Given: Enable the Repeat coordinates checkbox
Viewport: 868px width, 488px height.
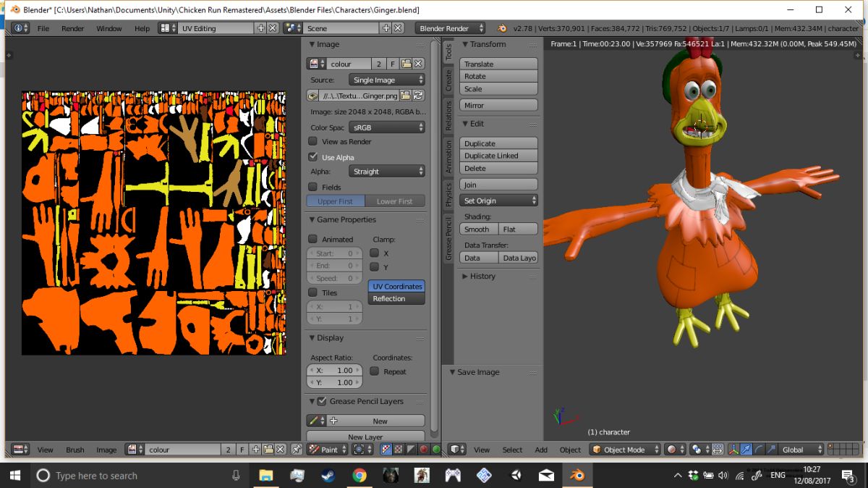Looking at the screenshot, I should click(374, 371).
